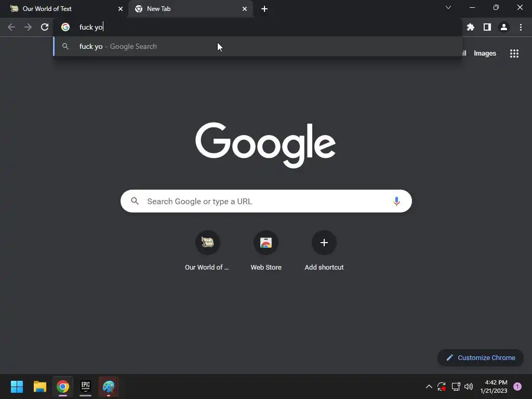Select the Google Search suggestion row

click(x=258, y=46)
